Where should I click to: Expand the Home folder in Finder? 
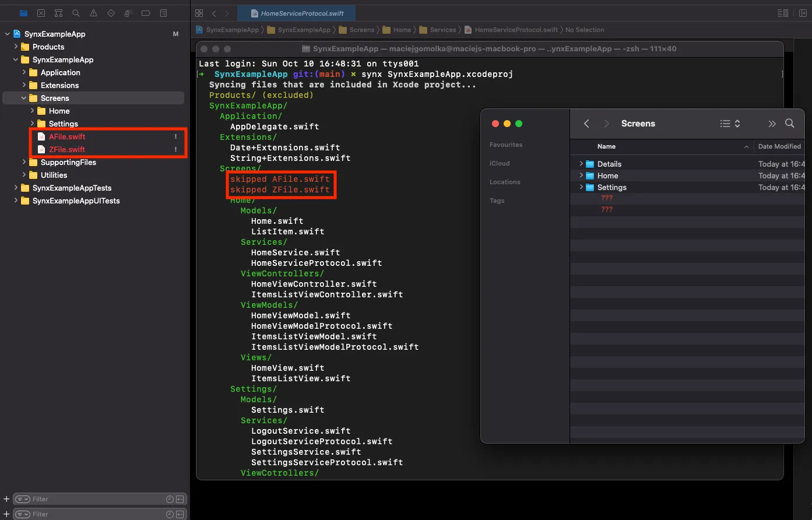click(581, 175)
